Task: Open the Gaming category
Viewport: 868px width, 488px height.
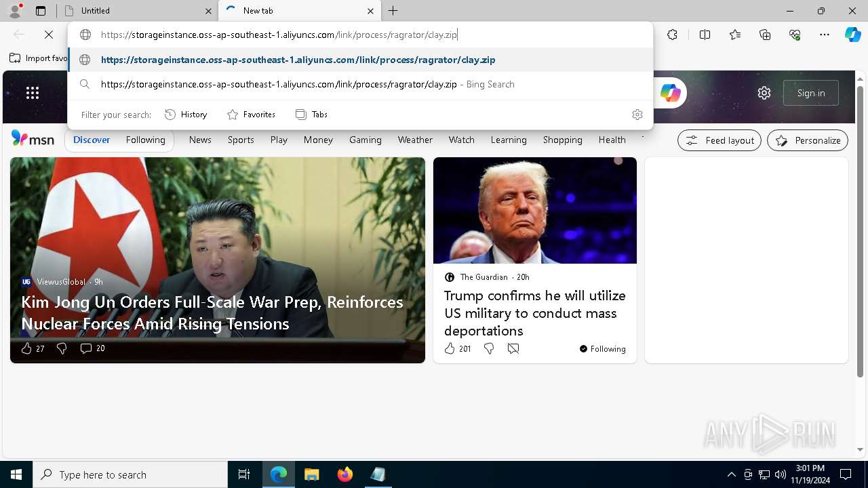Action: click(x=366, y=140)
